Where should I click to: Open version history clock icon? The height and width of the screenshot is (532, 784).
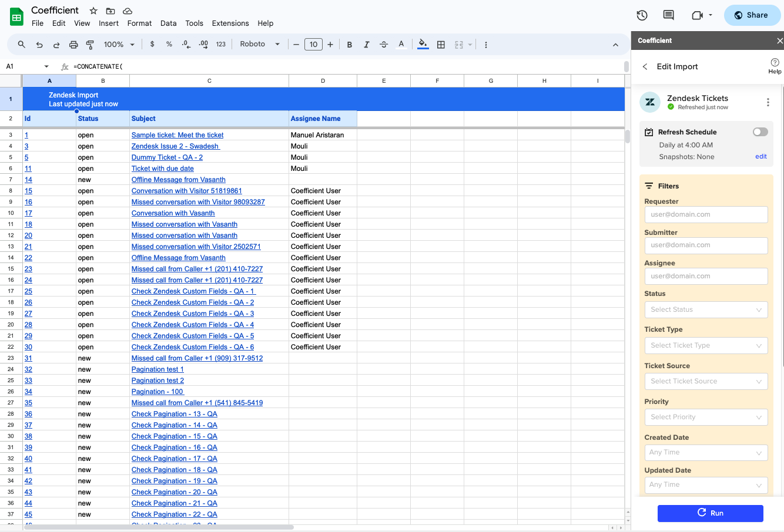coord(642,15)
